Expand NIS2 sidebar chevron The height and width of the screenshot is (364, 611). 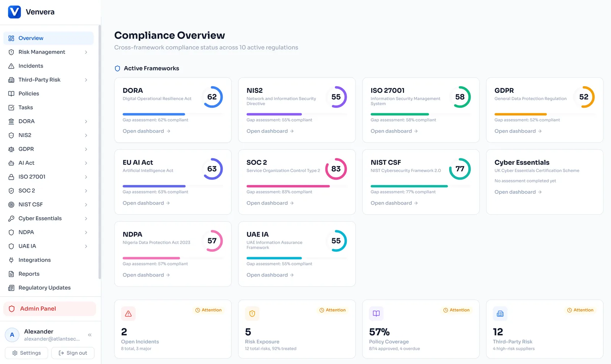(x=86, y=135)
